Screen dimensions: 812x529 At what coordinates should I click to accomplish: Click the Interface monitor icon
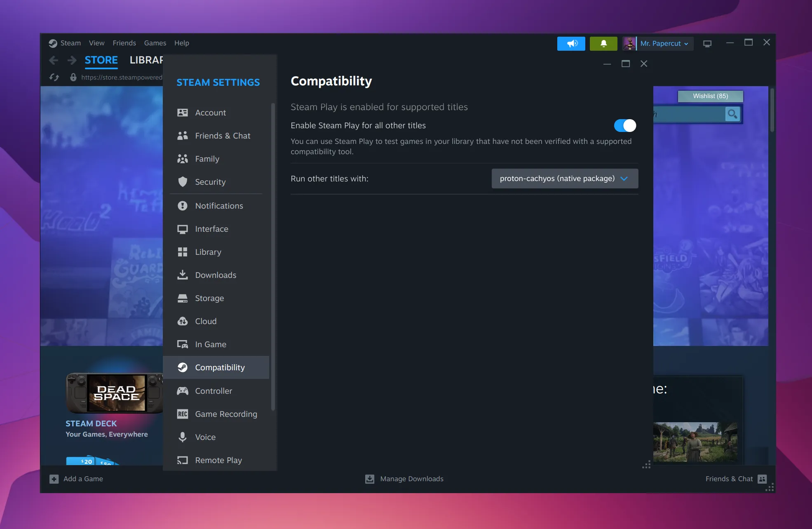point(183,229)
